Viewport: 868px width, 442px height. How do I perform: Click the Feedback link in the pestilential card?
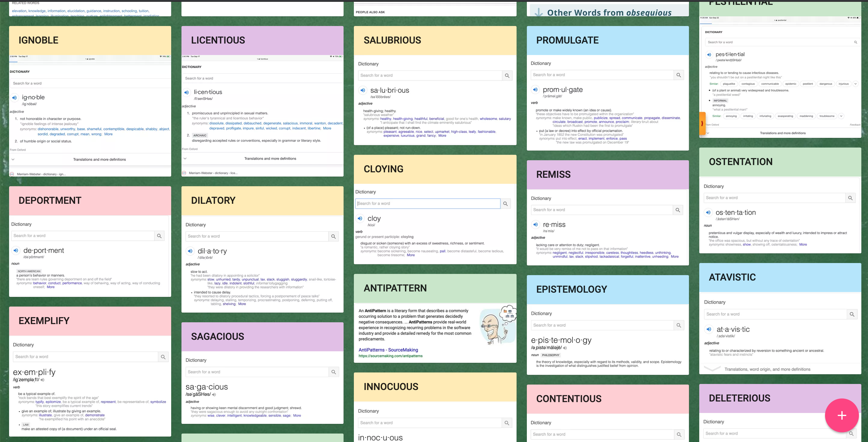[x=855, y=125]
